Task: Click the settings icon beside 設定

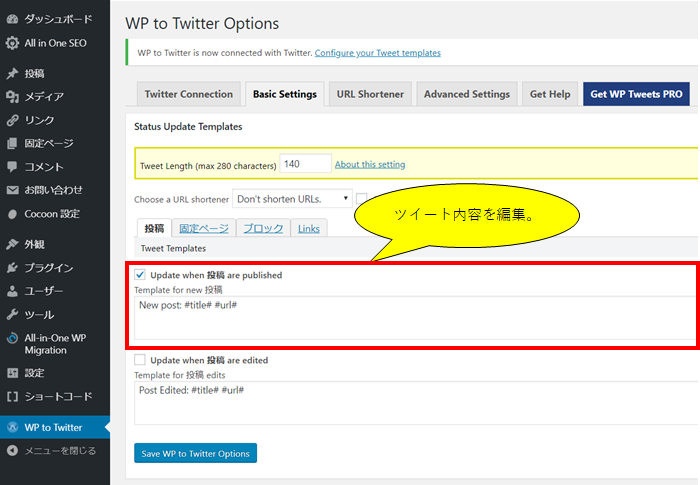Action: pyautogui.click(x=12, y=373)
